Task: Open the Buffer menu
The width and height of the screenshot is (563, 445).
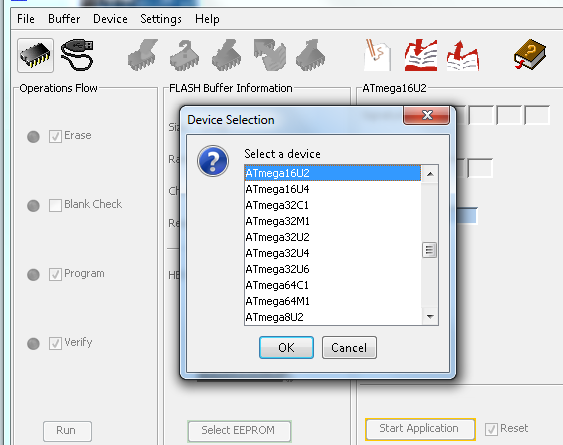Action: pyautogui.click(x=64, y=19)
